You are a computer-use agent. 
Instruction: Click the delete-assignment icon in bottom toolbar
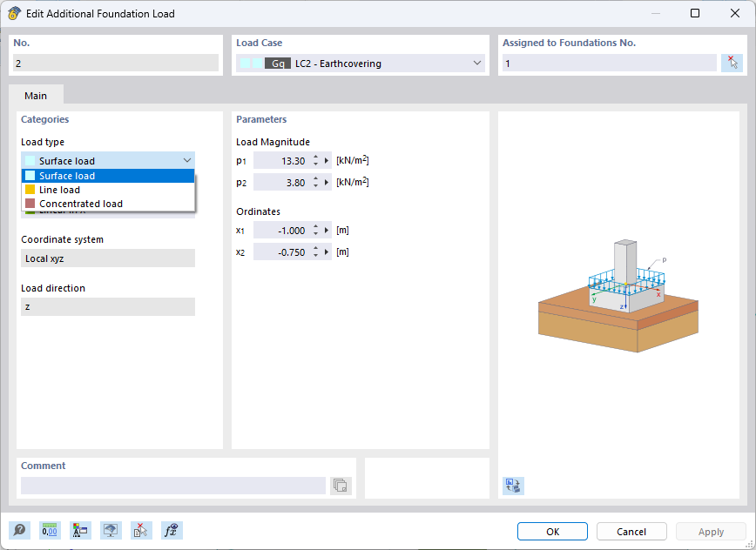[141, 531]
